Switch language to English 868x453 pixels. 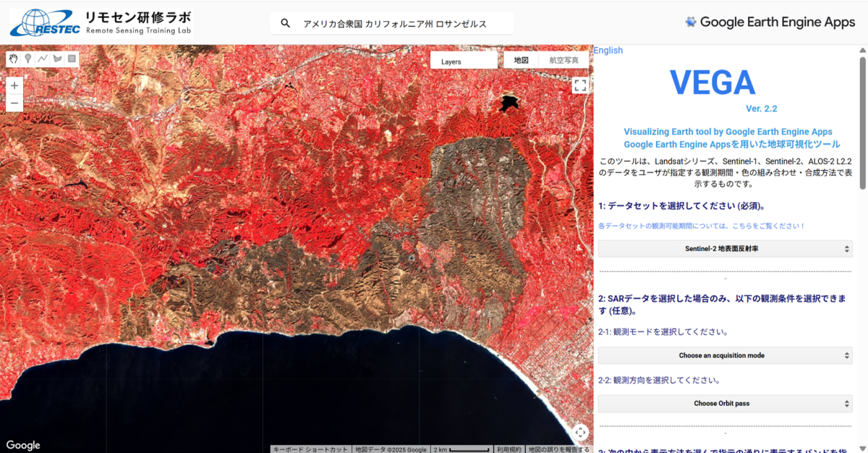608,50
